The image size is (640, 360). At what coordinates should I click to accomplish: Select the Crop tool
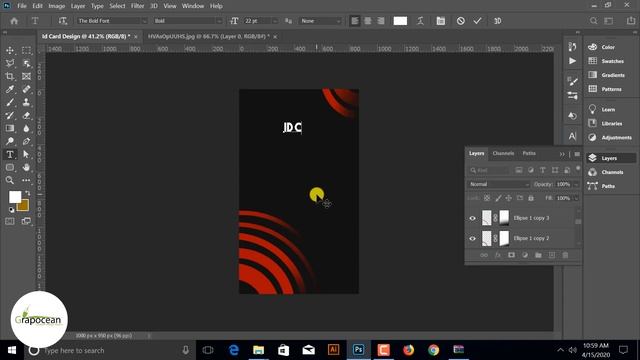click(10, 76)
